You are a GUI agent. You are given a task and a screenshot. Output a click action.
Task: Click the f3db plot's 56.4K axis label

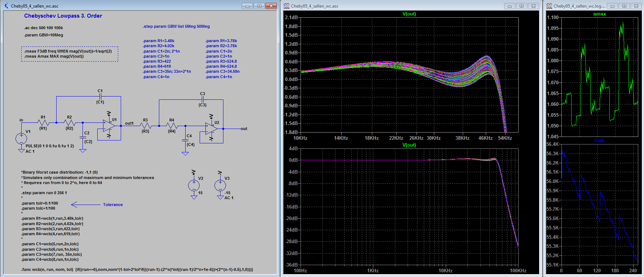coord(553,144)
